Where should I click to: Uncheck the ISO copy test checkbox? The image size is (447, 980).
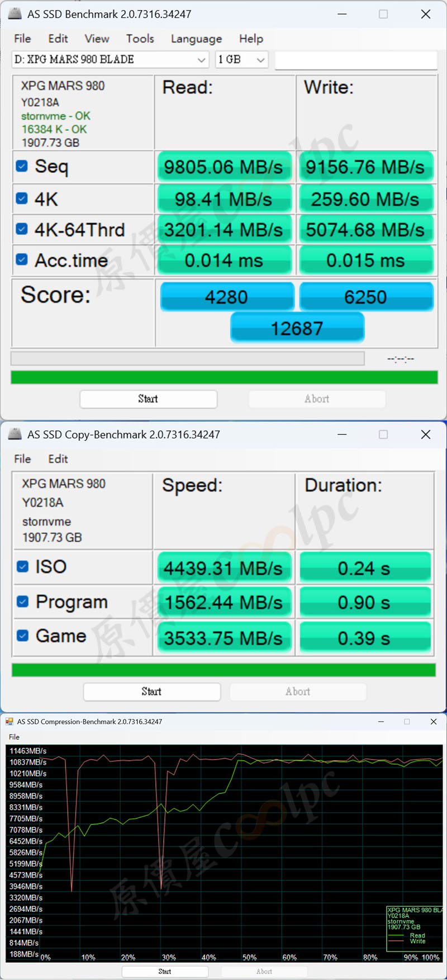(22, 567)
